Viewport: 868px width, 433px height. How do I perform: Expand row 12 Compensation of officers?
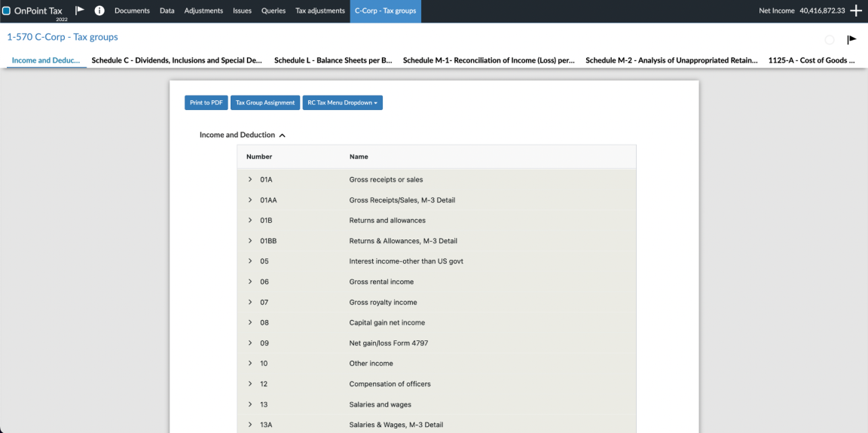point(250,384)
